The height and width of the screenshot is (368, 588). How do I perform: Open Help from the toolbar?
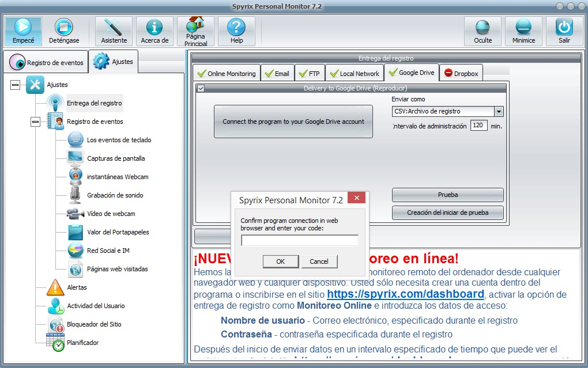tap(236, 31)
